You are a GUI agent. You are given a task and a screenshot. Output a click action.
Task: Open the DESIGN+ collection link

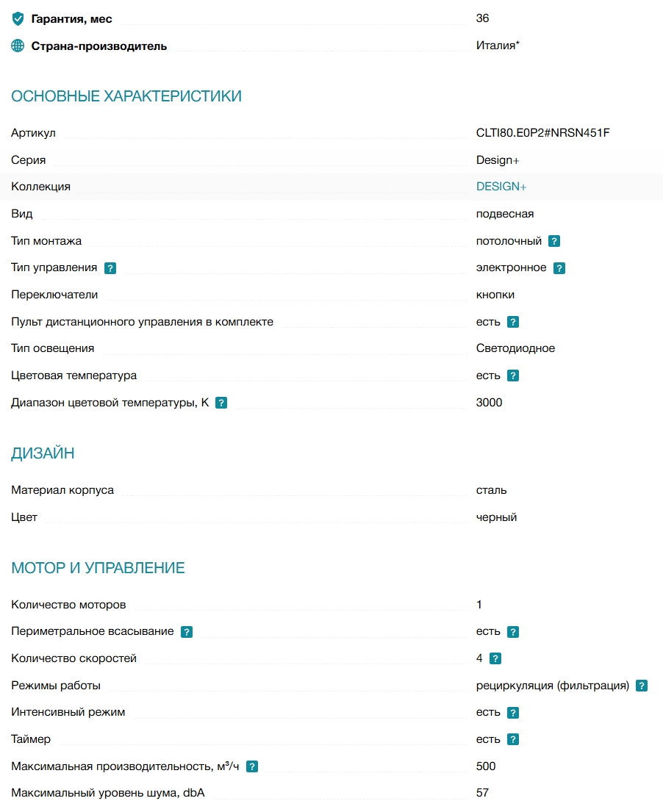click(501, 187)
